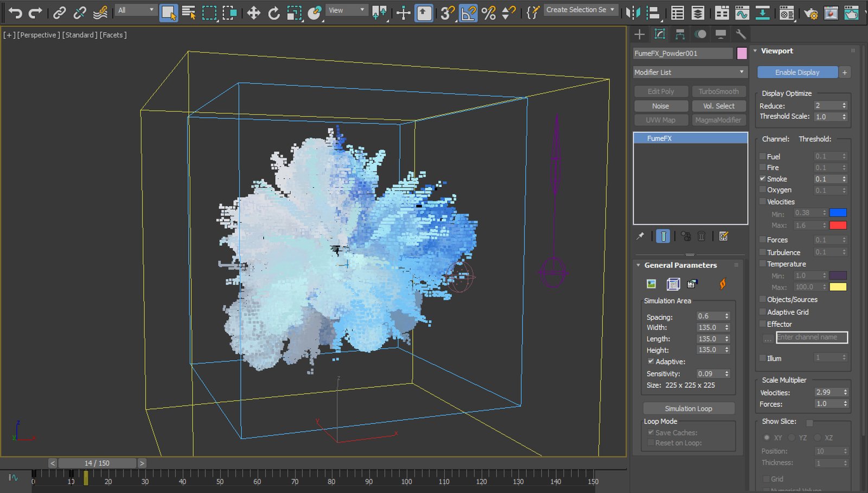Uncheck the Smoke channel checkbox
The width and height of the screenshot is (868, 493).
point(763,178)
